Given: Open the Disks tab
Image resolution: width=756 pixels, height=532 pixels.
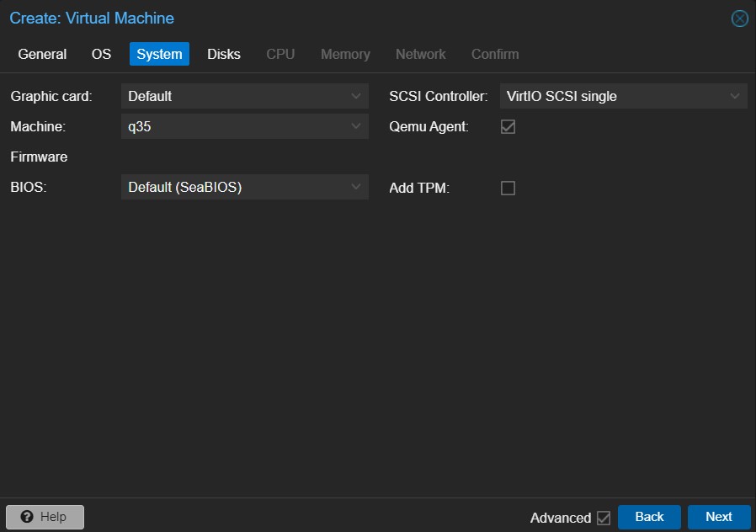Looking at the screenshot, I should point(224,54).
